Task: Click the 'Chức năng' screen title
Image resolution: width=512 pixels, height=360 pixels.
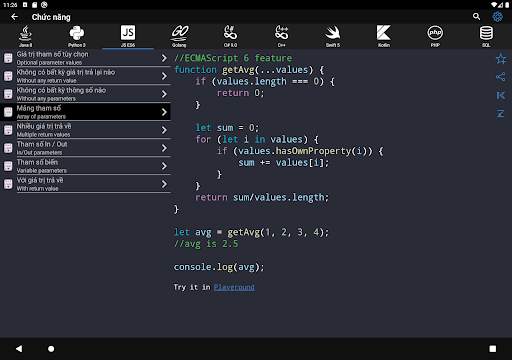Action: 51,17
